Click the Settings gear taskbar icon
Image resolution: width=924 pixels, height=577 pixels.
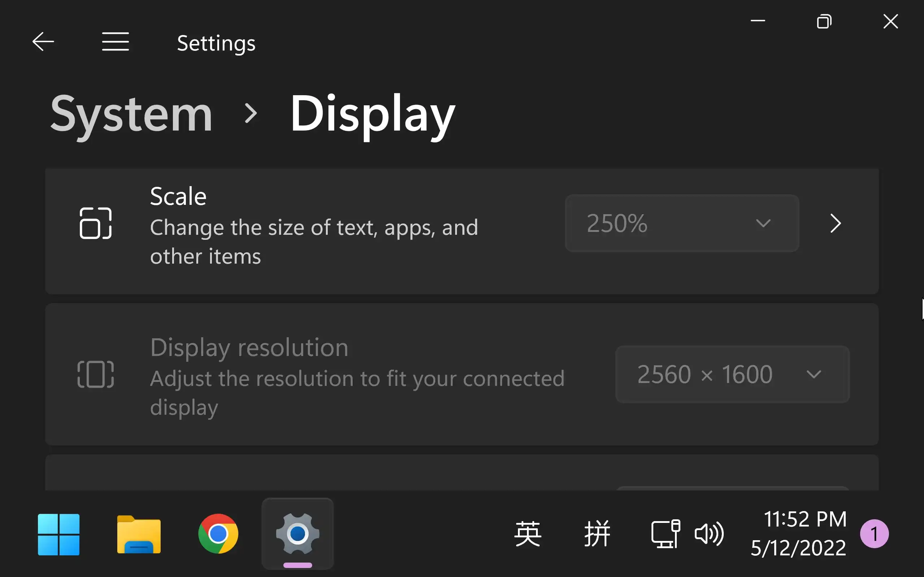(297, 533)
